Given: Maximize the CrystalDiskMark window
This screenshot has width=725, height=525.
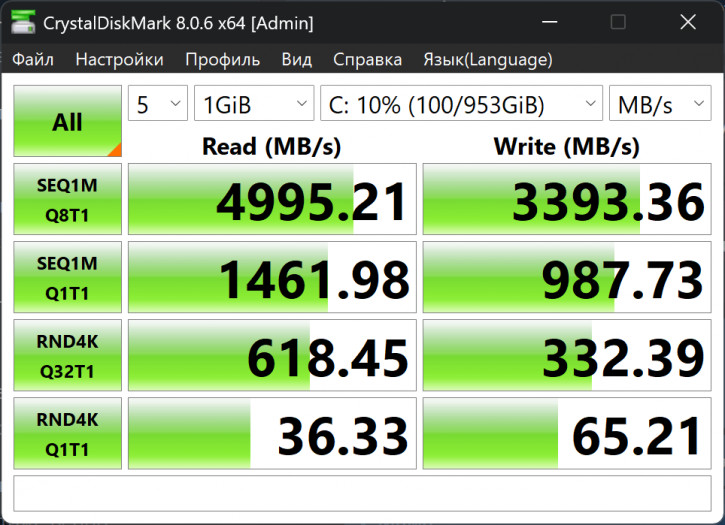Looking at the screenshot, I should coord(618,22).
